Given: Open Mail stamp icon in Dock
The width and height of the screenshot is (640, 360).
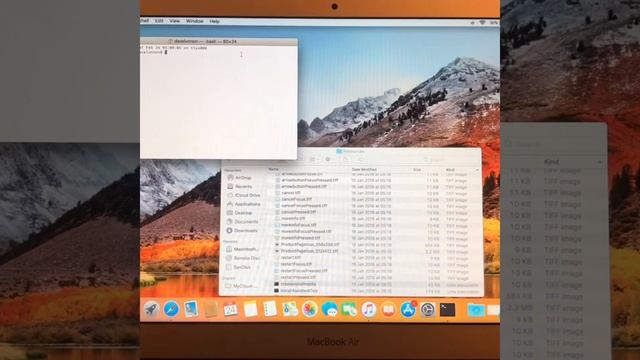Looking at the screenshot, I should pyautogui.click(x=191, y=309).
